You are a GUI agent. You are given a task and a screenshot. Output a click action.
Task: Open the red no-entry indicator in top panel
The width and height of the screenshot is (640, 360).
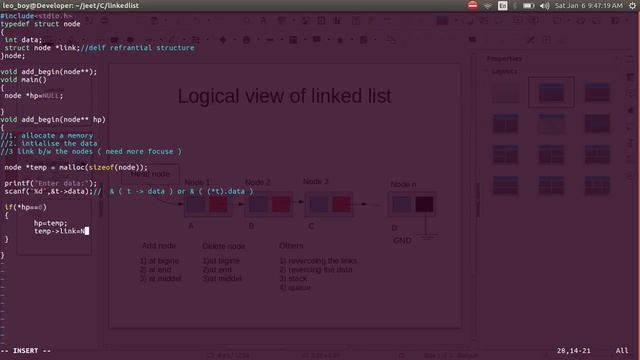(x=473, y=5)
